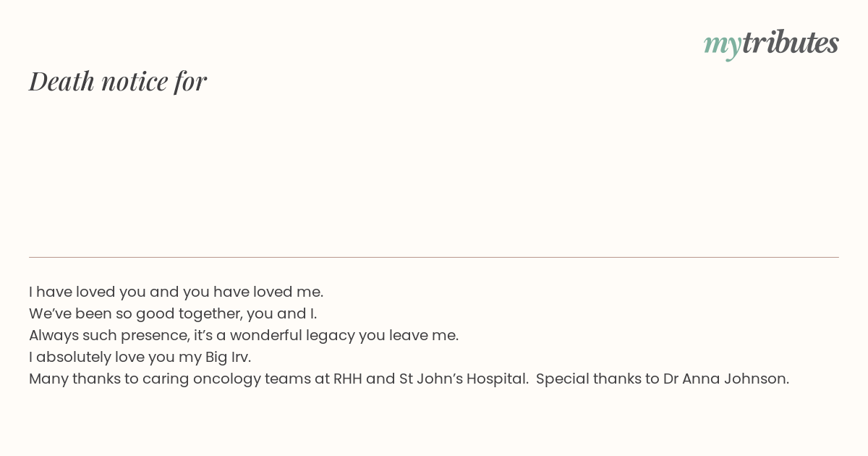This screenshot has height=456, width=868.
Task: Click the word "Death" in the heading
Action: pos(61,81)
